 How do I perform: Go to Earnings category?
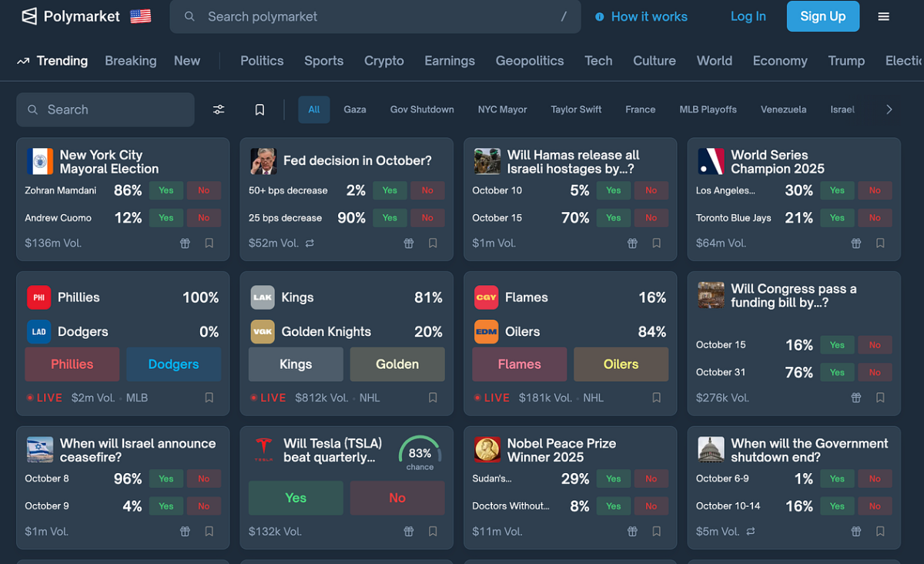[450, 61]
